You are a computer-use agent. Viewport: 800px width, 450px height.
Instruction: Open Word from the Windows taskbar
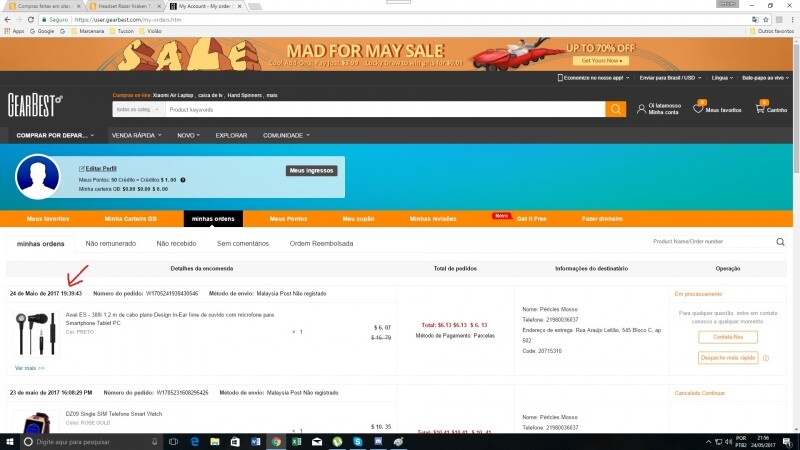[255, 441]
